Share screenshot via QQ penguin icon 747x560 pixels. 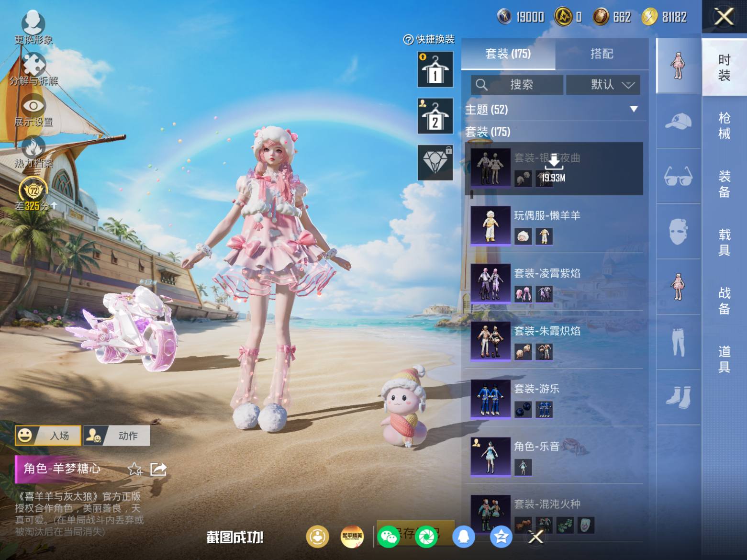tap(463, 537)
